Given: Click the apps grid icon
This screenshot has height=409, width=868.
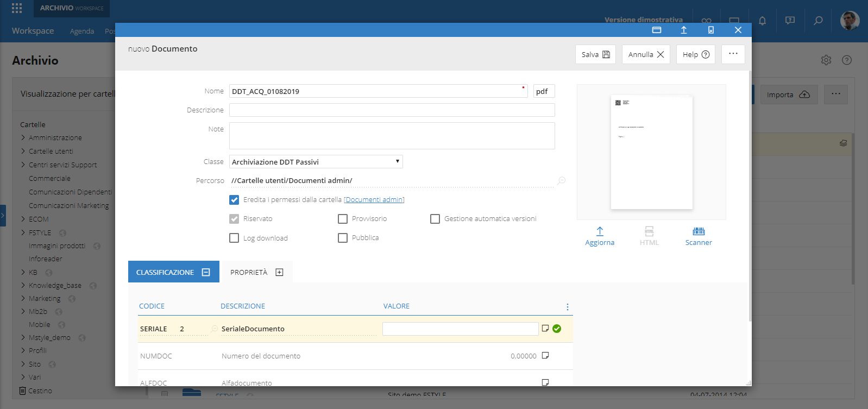Looking at the screenshot, I should (x=17, y=8).
